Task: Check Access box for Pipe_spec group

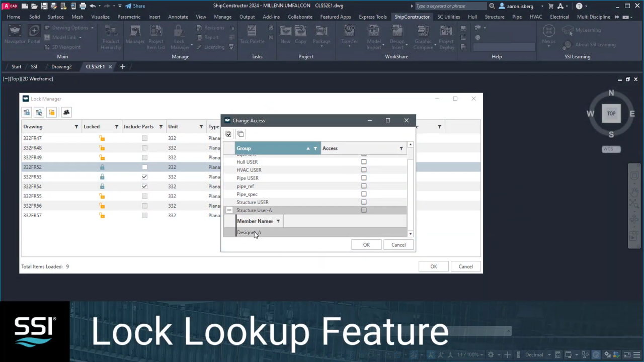Action: pyautogui.click(x=364, y=194)
